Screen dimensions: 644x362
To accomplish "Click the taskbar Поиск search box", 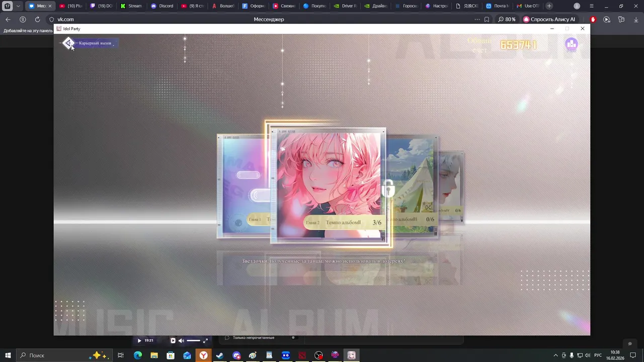I will click(64, 355).
